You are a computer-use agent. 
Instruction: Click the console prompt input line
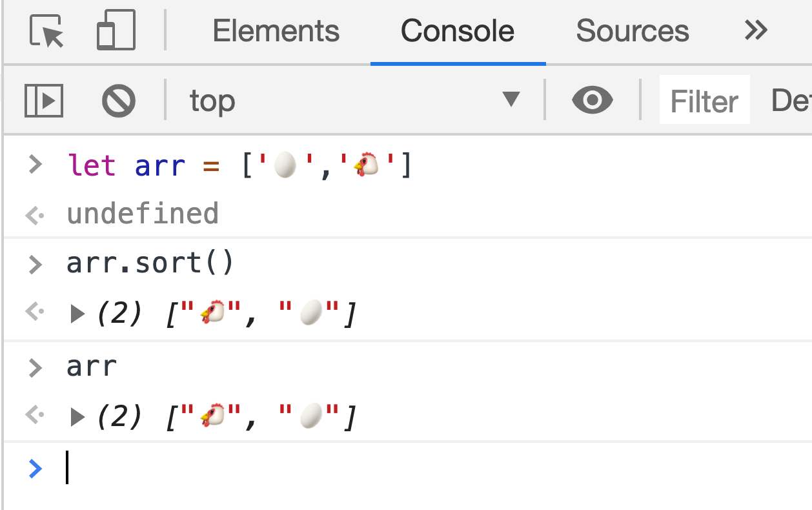click(387, 468)
